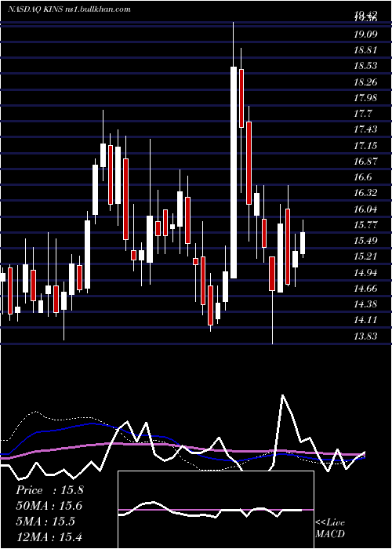This screenshot has width=392, height=549.
Task: Click the Price : 15.8 readout
Action: pyautogui.click(x=49, y=490)
